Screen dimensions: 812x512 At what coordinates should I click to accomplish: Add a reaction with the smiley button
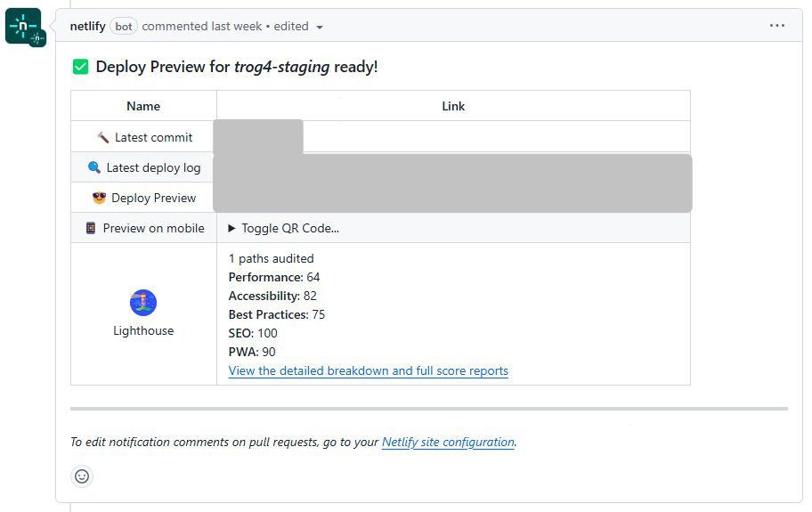[x=82, y=476]
